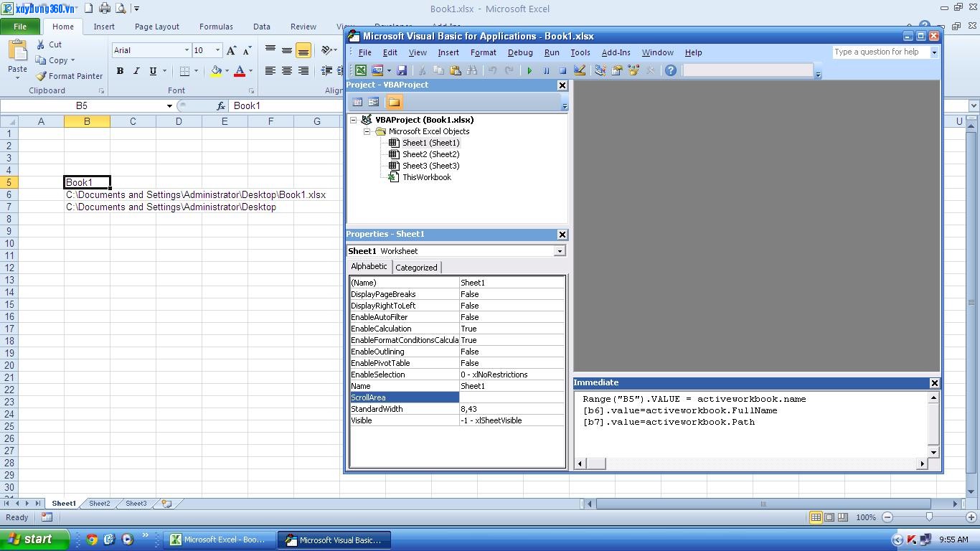Select Sheet2 (Sheet2) in project tree

tap(430, 154)
